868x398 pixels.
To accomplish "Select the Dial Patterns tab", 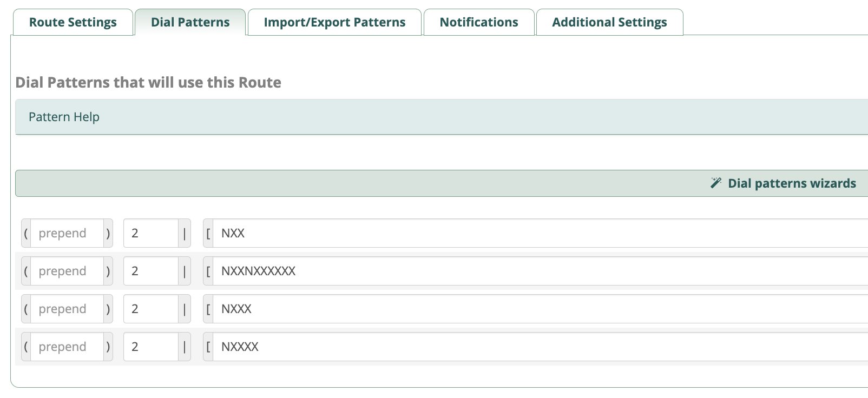I will tap(190, 22).
